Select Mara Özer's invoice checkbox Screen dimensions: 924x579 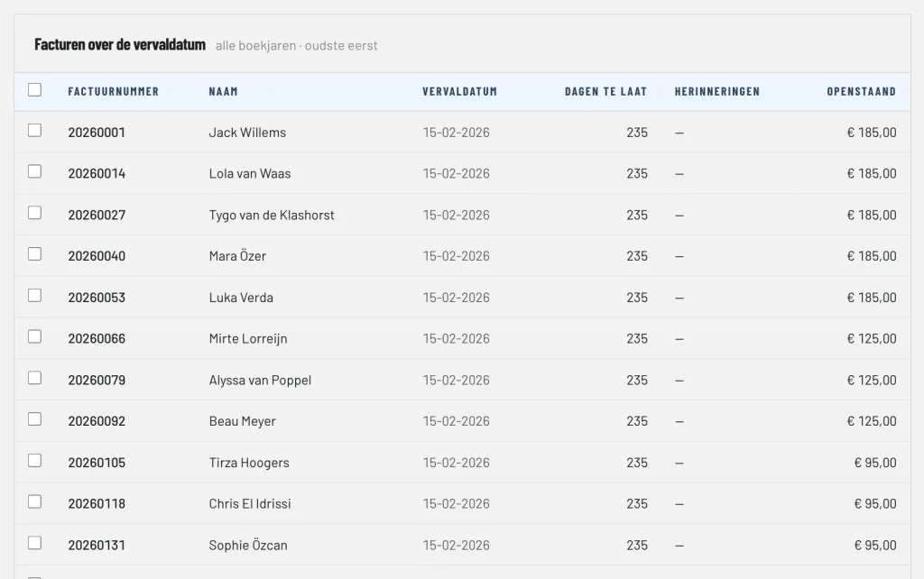click(35, 253)
